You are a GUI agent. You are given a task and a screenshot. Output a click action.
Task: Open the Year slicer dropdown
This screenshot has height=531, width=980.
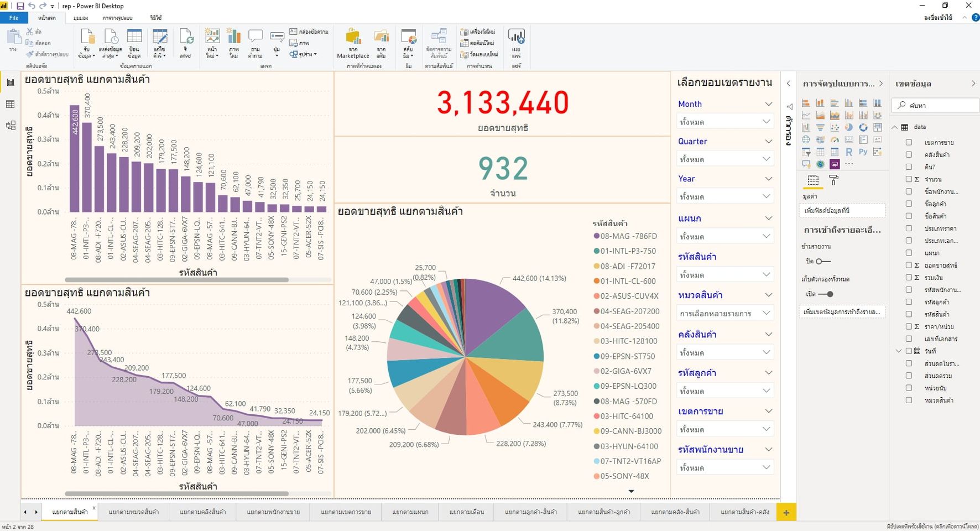coord(725,196)
